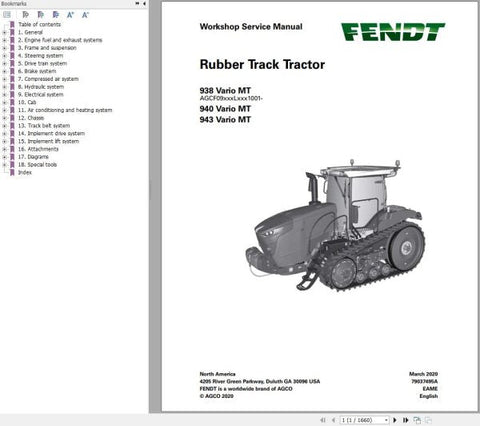Click bookmark icon beside '16. Attachments'
Image resolution: width=480 pixels, height=426 pixels.
pyautogui.click(x=12, y=149)
